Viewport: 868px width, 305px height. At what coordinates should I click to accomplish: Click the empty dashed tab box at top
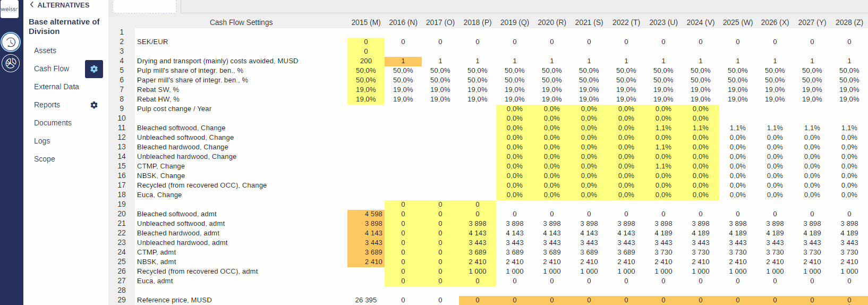click(x=144, y=6)
